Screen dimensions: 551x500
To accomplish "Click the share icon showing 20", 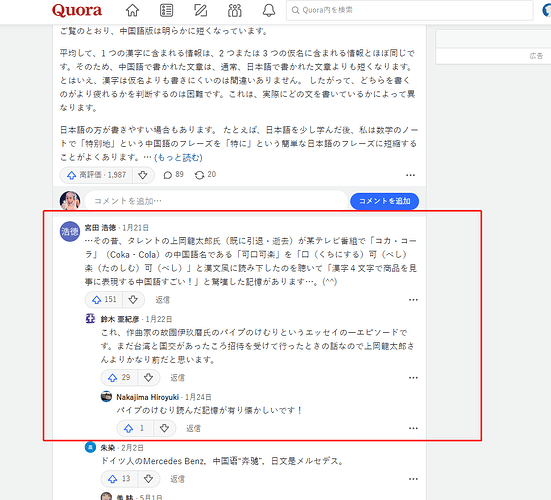I will pos(205,175).
